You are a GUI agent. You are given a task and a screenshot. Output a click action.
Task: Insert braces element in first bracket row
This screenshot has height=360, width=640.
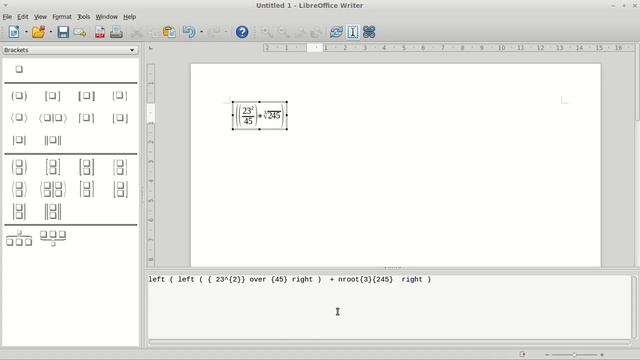[x=120, y=96]
